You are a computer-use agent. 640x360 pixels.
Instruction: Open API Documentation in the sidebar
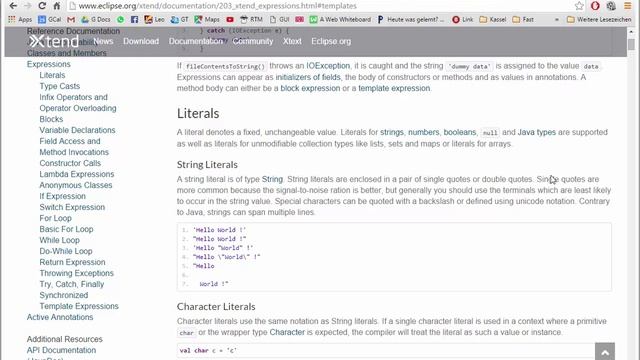coord(62,351)
